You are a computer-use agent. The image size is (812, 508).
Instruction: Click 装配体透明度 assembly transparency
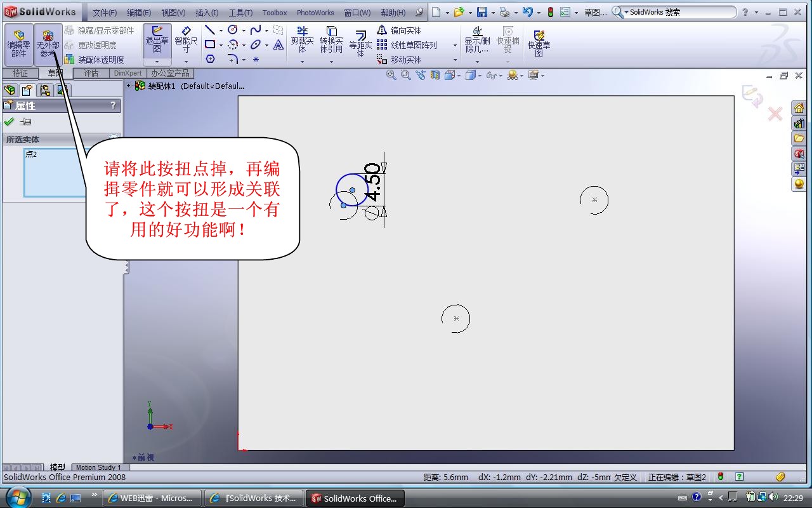pos(94,60)
